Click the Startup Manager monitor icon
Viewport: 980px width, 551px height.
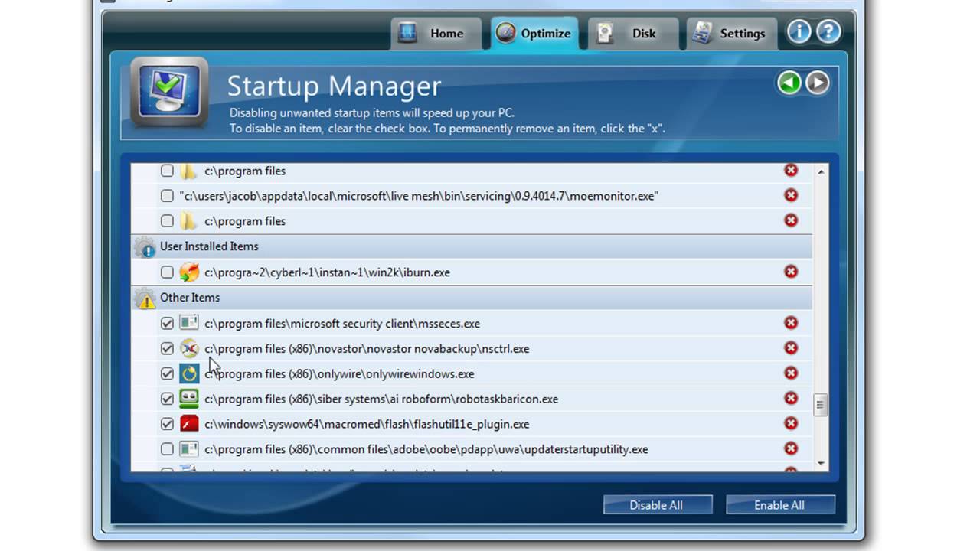coord(169,92)
